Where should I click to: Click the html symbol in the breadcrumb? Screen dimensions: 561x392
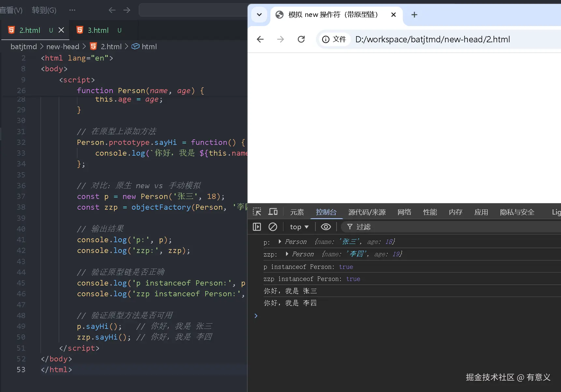(x=149, y=47)
